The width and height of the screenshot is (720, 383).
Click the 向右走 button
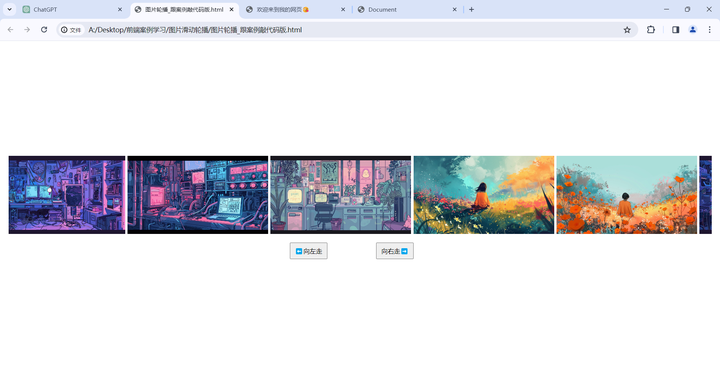(394, 251)
